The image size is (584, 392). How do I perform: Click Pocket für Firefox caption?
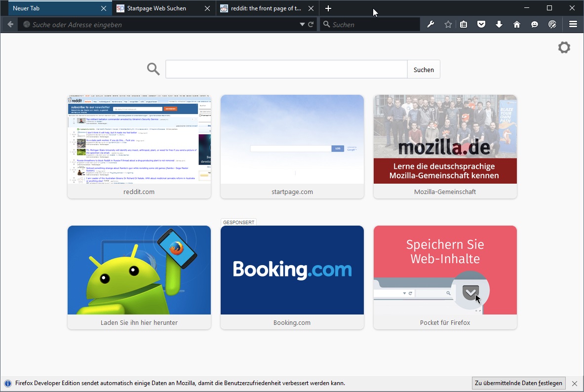pyautogui.click(x=445, y=323)
